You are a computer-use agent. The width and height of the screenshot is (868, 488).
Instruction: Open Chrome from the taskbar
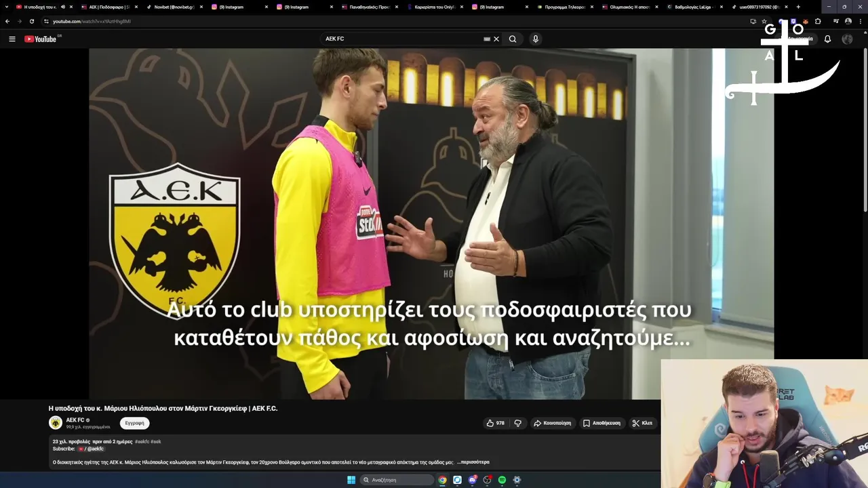coord(442,480)
